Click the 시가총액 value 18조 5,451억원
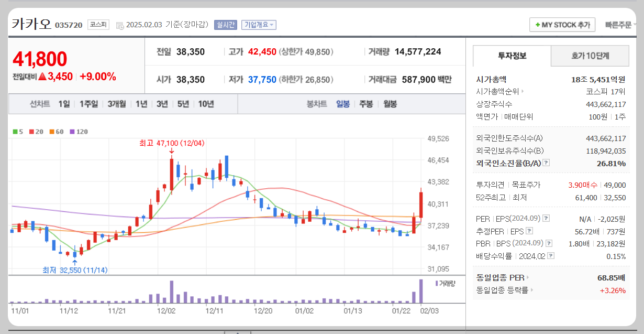This screenshot has width=644, height=334. point(598,80)
